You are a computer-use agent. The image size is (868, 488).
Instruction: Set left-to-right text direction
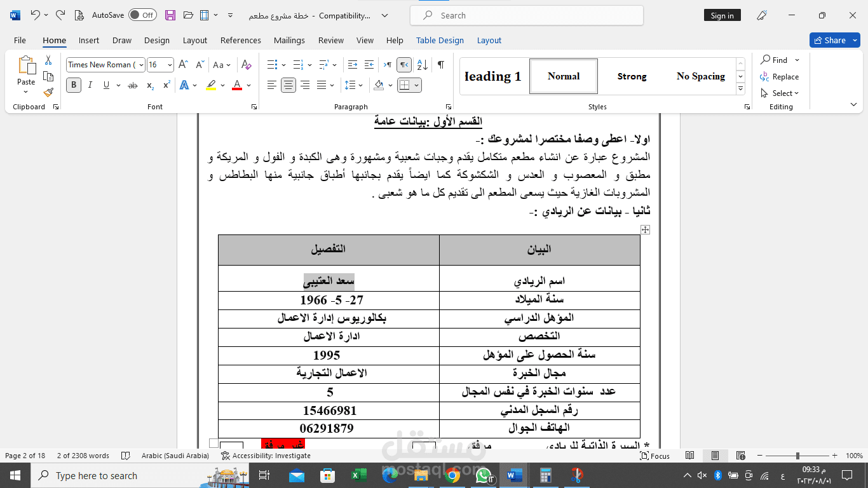tap(387, 65)
